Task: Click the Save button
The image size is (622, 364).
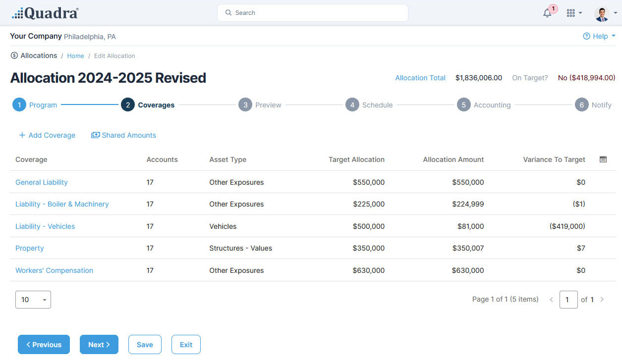Action: click(x=145, y=345)
